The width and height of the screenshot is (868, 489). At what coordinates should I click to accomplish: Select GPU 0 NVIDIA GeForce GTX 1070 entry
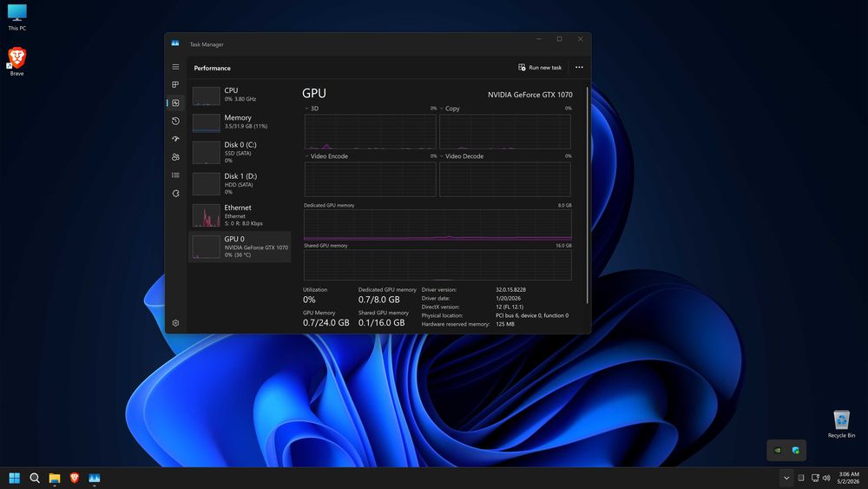click(240, 247)
